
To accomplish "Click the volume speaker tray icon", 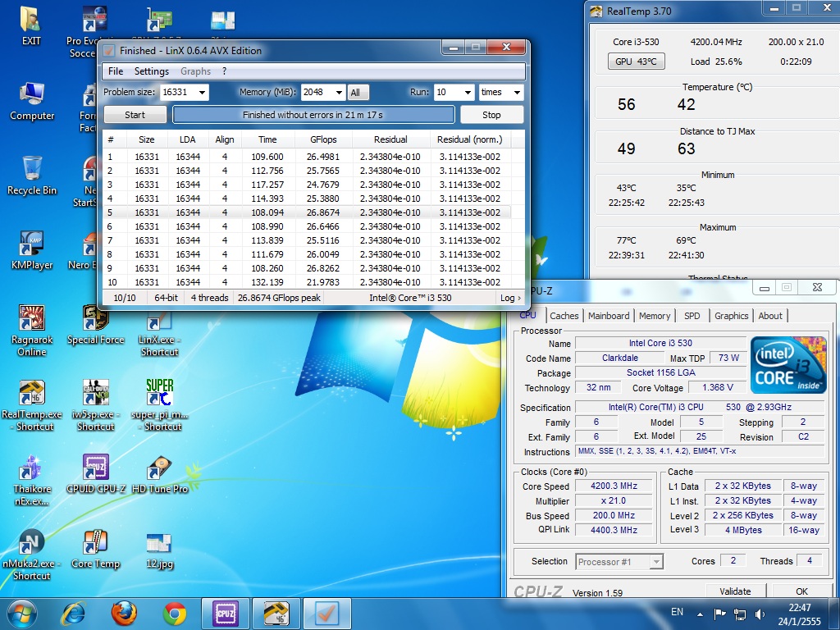I will coord(760,614).
